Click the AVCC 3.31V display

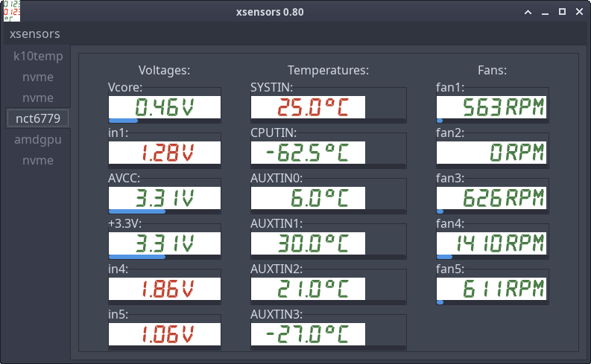165,198
